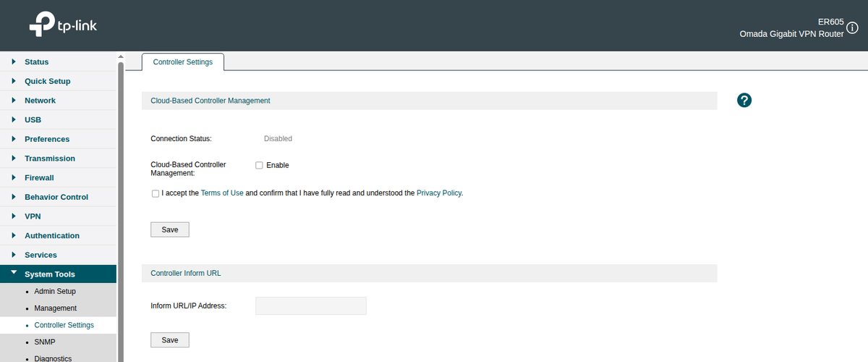Viewport: 868px width, 362px height.
Task: Enable Cloud-Based Controller Management checkbox
Action: coord(259,165)
